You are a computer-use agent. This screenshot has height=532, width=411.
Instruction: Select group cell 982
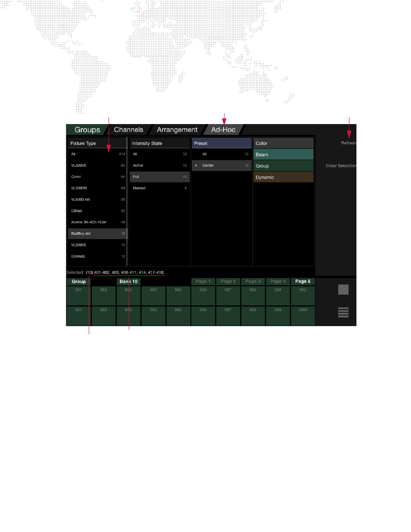pos(103,296)
